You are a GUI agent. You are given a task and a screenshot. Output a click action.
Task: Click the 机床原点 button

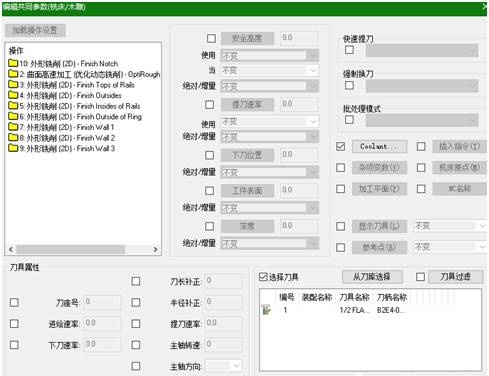pyautogui.click(x=459, y=167)
